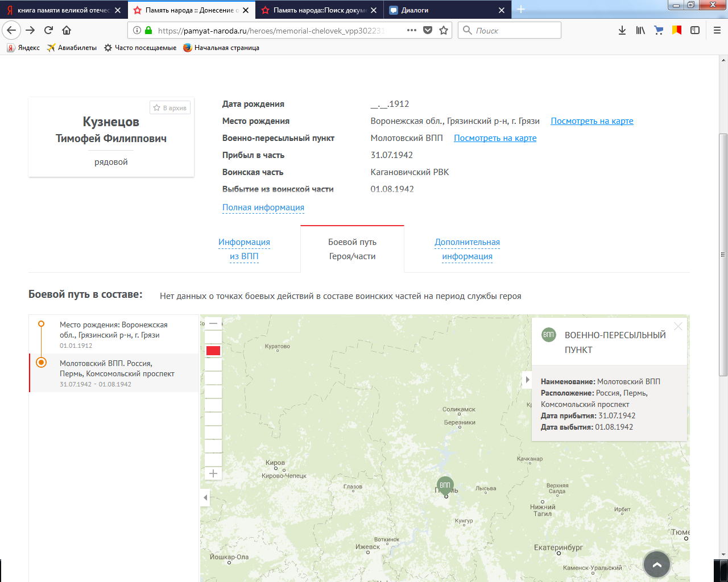Expand Полная информация details

click(x=263, y=207)
